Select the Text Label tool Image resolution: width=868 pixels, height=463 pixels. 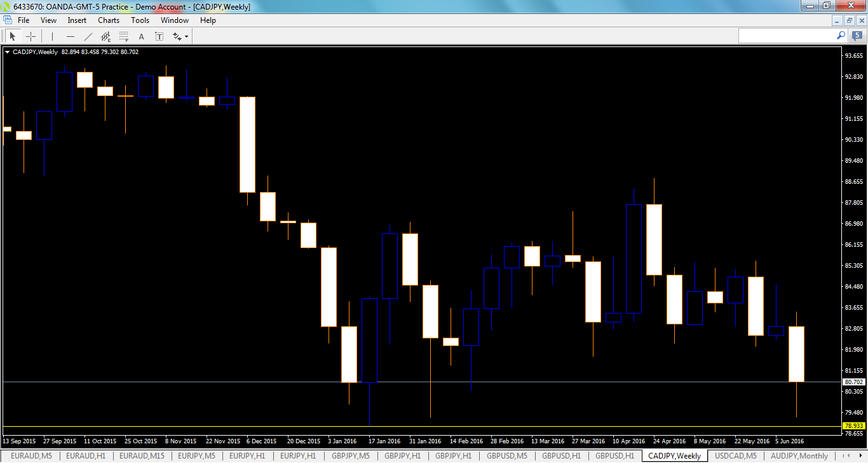pyautogui.click(x=159, y=36)
